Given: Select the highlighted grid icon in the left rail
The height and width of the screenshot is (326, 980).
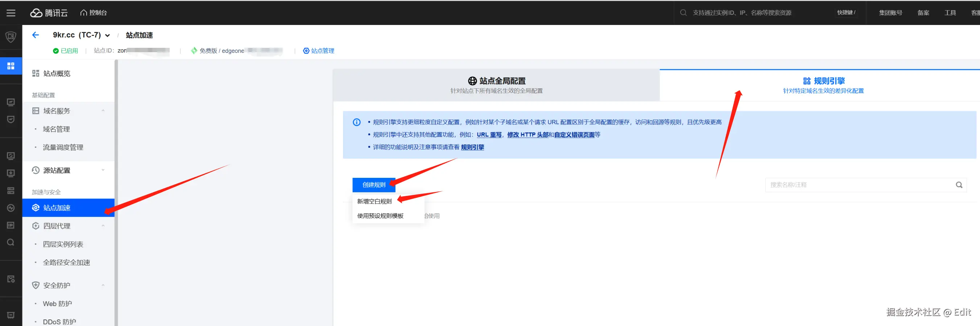Looking at the screenshot, I should coord(11,66).
